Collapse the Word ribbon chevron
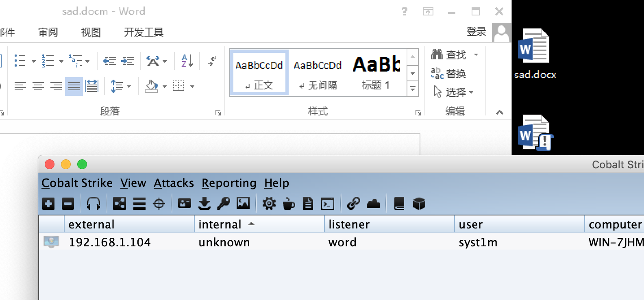Image resolution: width=644 pixels, height=300 pixels. coord(500,112)
